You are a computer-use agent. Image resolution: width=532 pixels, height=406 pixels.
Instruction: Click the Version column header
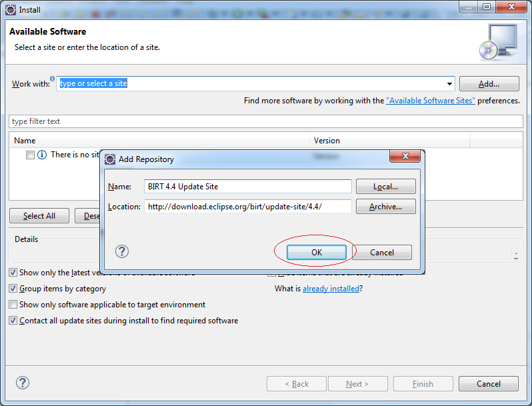(x=390, y=141)
